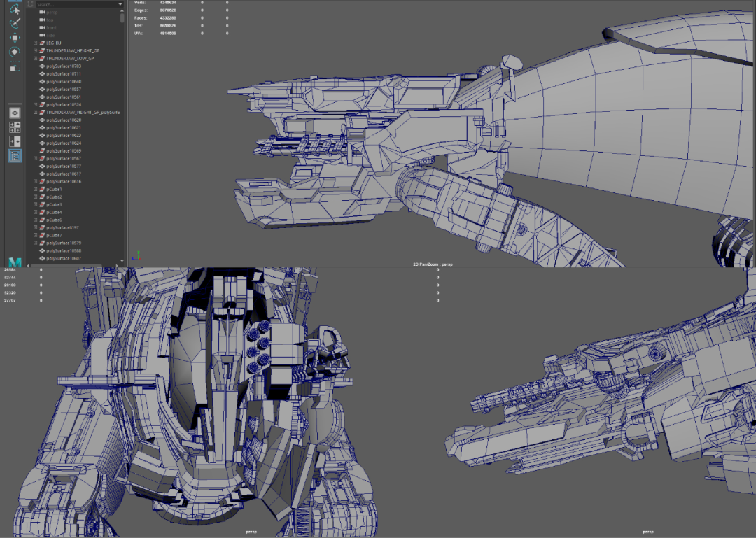
Task: Click the mesh icon of polySurface10703
Action: [42, 66]
